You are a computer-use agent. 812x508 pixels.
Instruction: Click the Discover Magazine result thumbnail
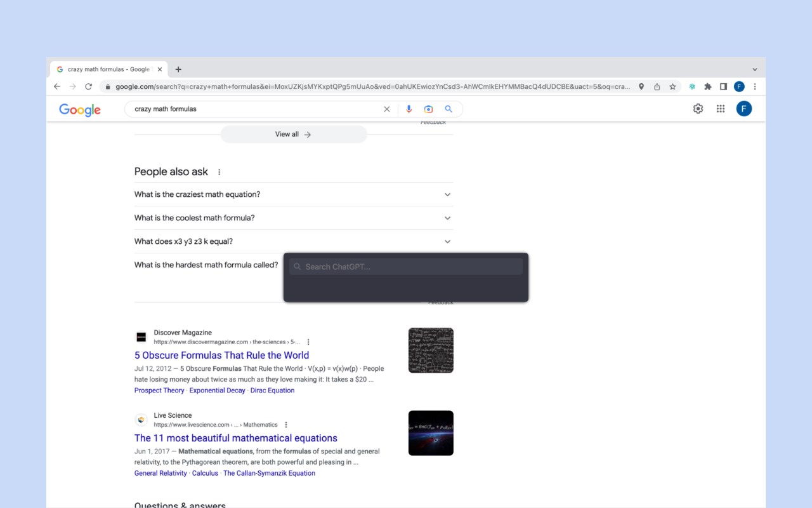point(431,350)
